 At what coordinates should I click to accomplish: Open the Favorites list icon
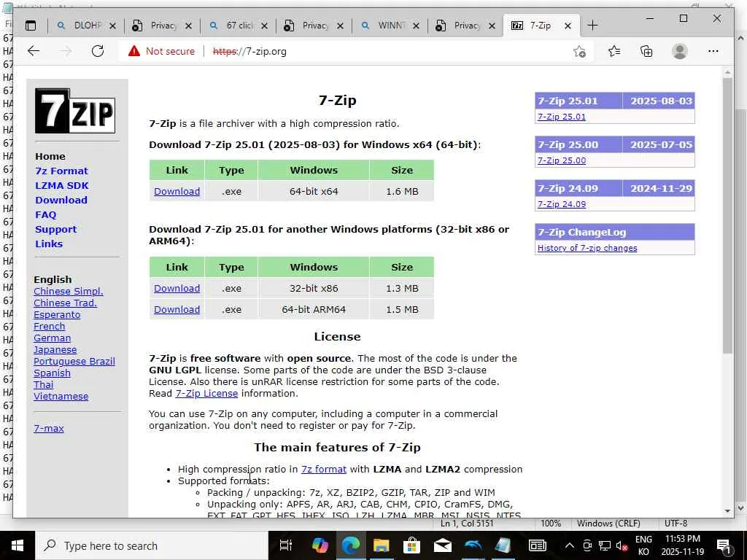[614, 51]
